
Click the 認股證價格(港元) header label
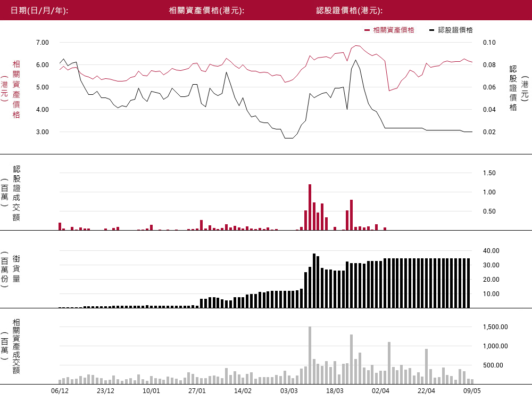[x=350, y=11]
